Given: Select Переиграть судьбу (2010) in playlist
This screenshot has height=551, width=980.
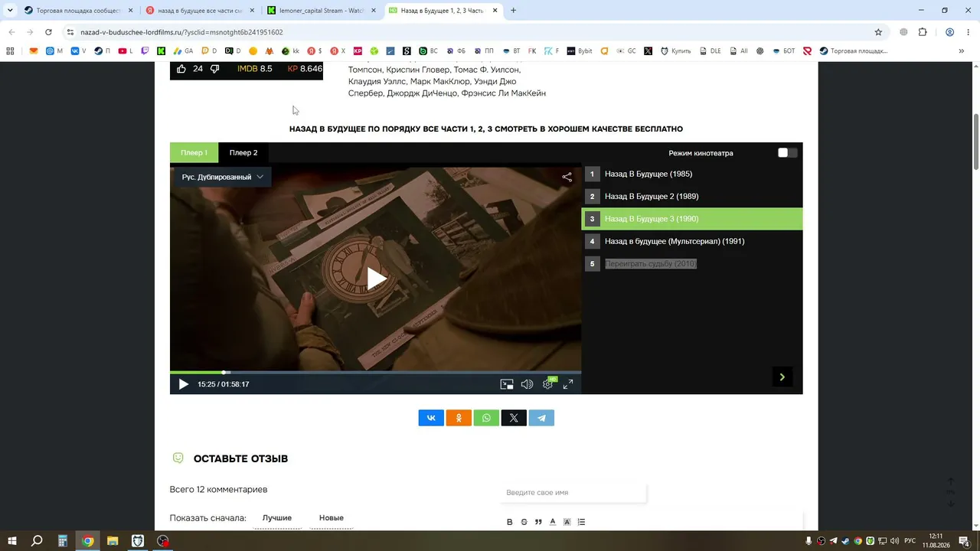Looking at the screenshot, I should coord(692,264).
